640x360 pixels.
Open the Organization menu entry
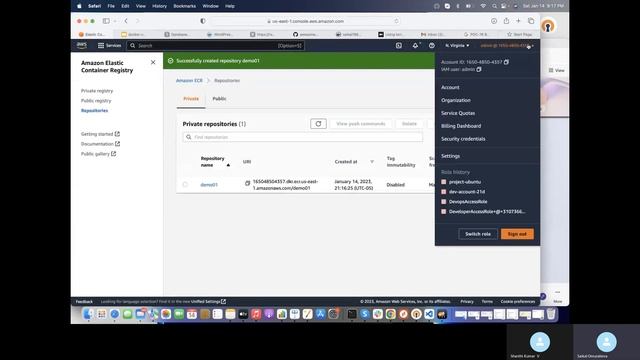[x=456, y=100]
